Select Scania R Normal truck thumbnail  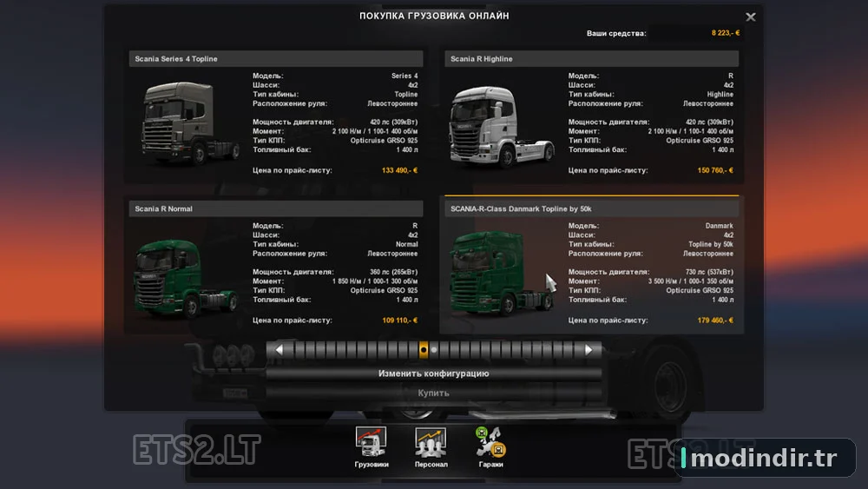[x=185, y=278]
